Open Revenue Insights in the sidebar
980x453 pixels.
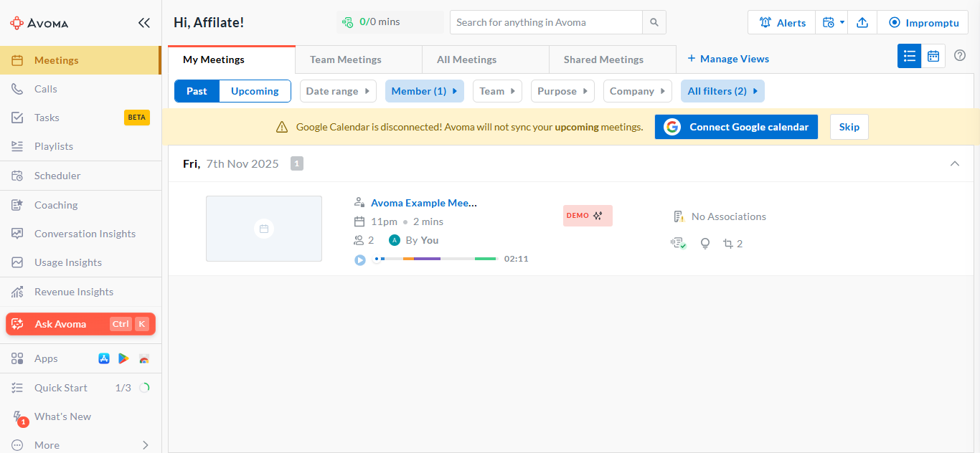80,292
